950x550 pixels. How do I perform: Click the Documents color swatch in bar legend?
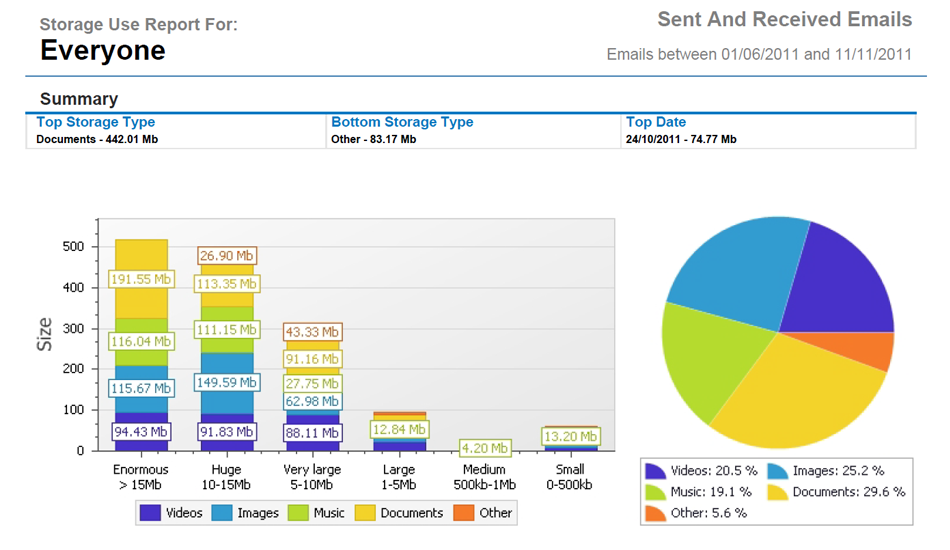coord(364,513)
